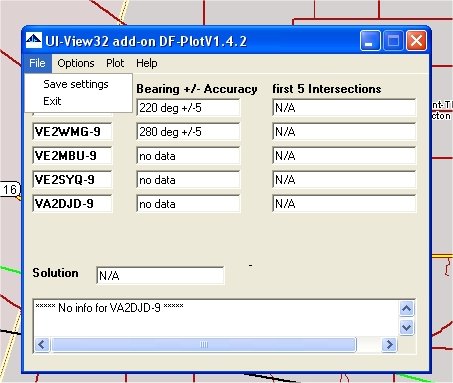Click the disabled maximize button
The height and width of the screenshot is (383, 453).
tap(393, 41)
